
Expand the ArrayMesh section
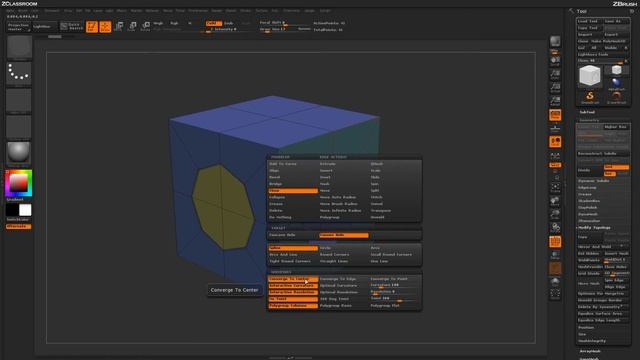pos(590,351)
